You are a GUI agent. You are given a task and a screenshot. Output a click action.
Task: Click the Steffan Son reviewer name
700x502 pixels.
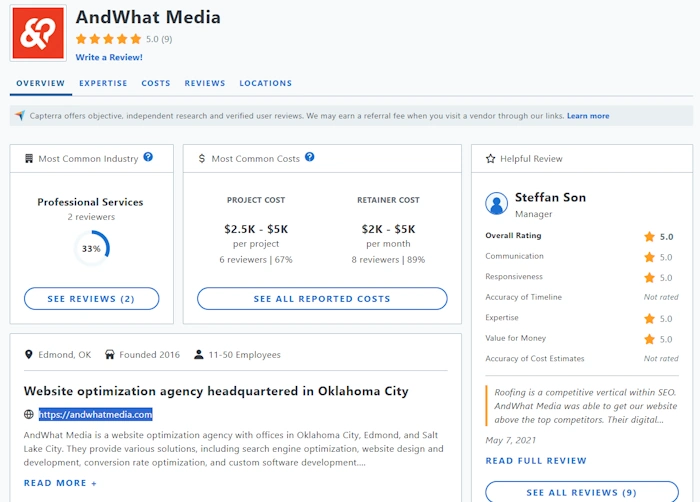(x=550, y=197)
